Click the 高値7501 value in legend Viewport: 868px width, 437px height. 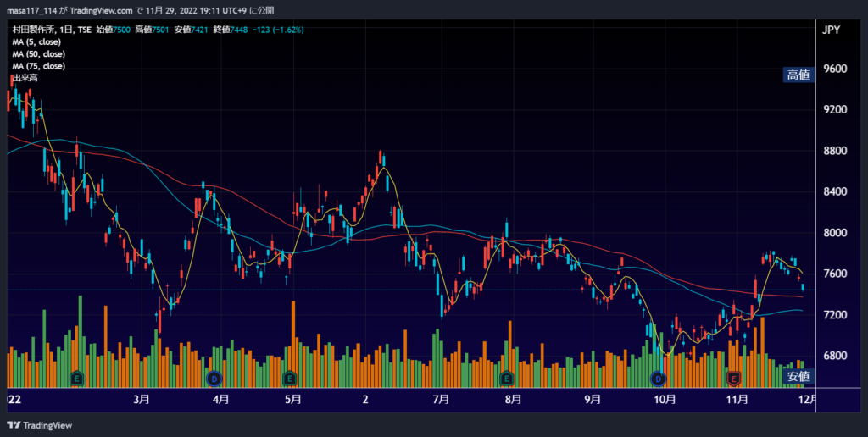point(153,30)
